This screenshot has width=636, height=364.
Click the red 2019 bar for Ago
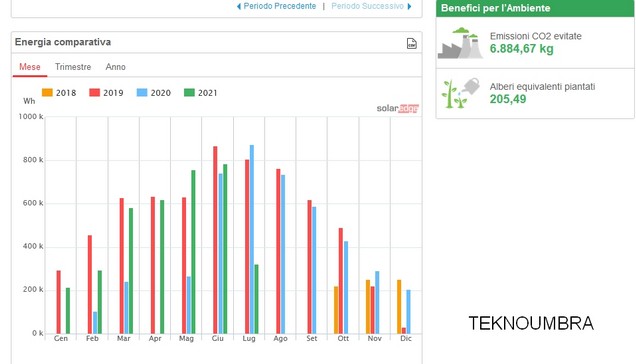pyautogui.click(x=278, y=252)
